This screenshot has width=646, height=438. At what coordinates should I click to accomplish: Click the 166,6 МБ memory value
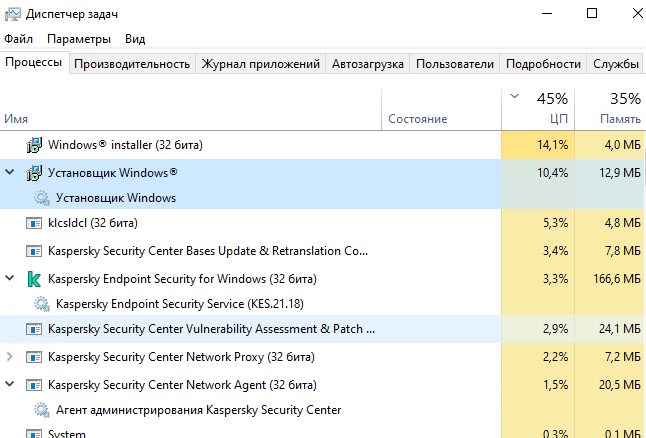[x=617, y=279]
